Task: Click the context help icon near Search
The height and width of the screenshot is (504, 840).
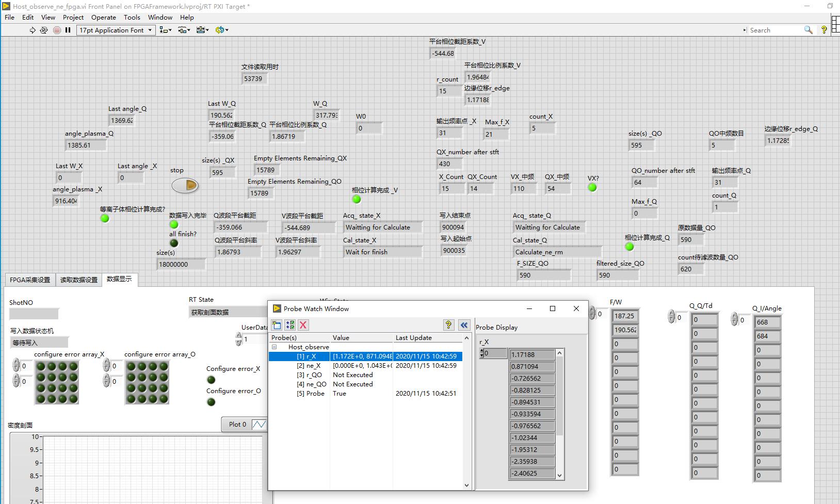Action: point(824,30)
